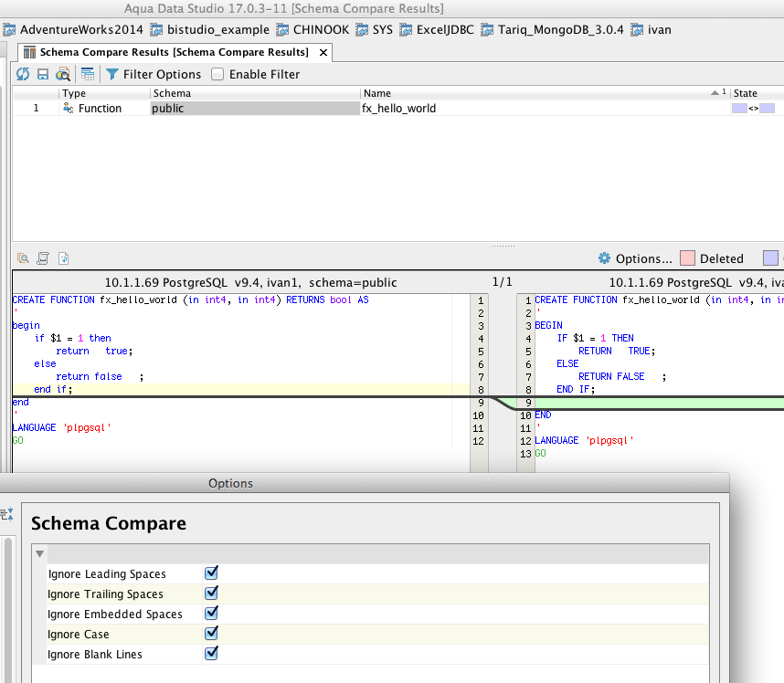Viewport: 784px width, 683px height.
Task: Click the grid view toolbar icon
Action: point(88,75)
